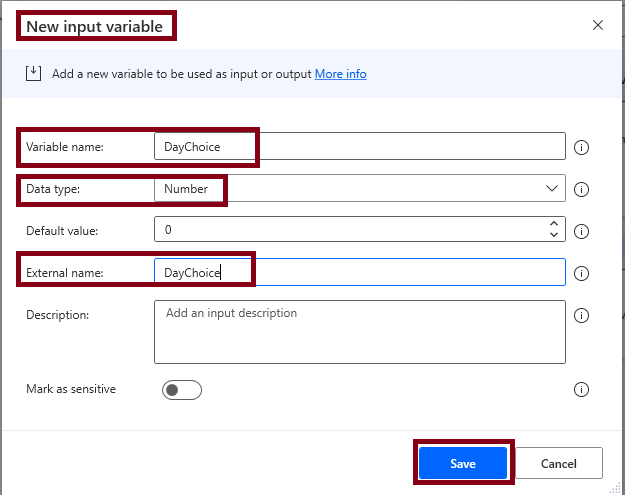625x495 pixels.
Task: Save the new input variable
Action: pyautogui.click(x=463, y=463)
